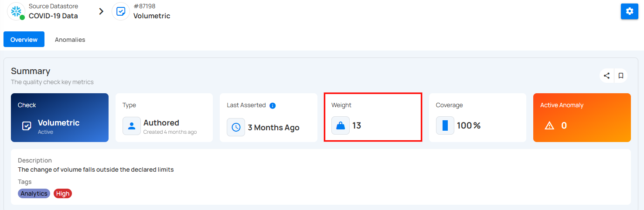The image size is (644, 210).
Task: Open the COVID-19 Data source datastore link
Action: (x=53, y=16)
